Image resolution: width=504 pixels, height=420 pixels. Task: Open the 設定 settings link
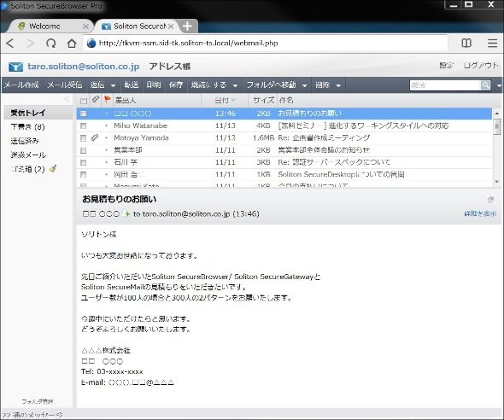coord(447,65)
